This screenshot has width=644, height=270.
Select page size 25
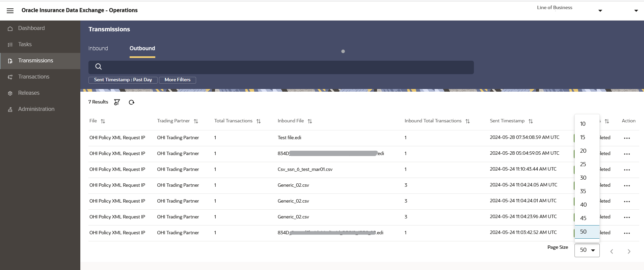[587, 164]
